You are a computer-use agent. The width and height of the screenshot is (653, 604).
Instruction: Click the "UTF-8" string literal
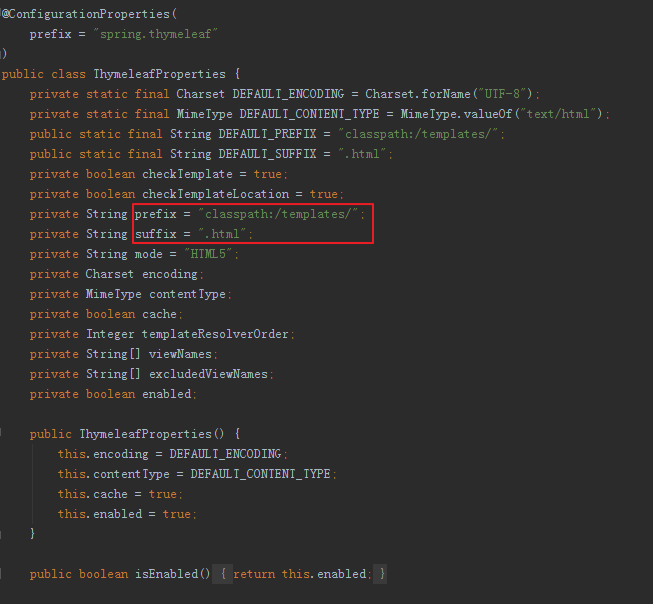click(502, 94)
